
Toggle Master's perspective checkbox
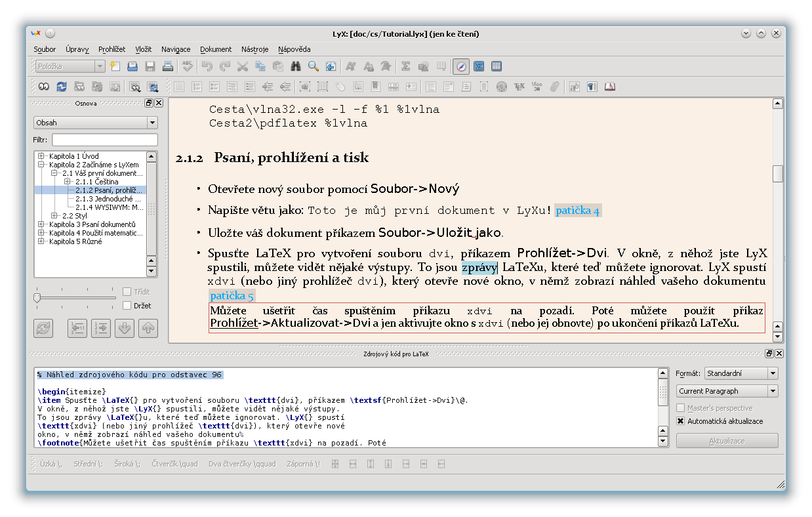point(681,408)
